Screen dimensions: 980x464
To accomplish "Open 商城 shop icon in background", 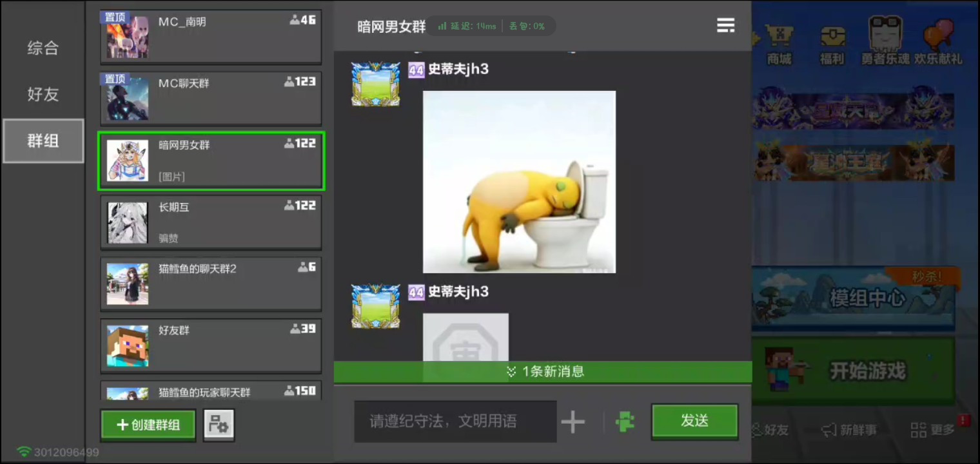I will pos(779,44).
